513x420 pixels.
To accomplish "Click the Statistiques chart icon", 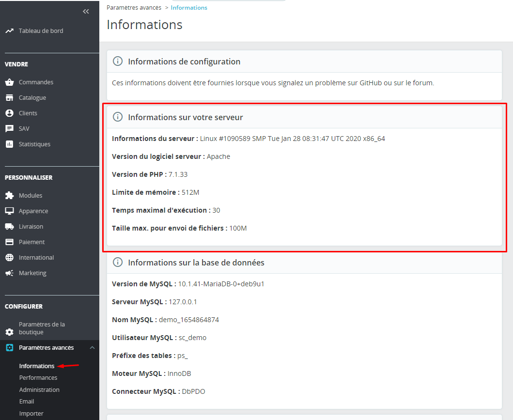I will click(9, 144).
